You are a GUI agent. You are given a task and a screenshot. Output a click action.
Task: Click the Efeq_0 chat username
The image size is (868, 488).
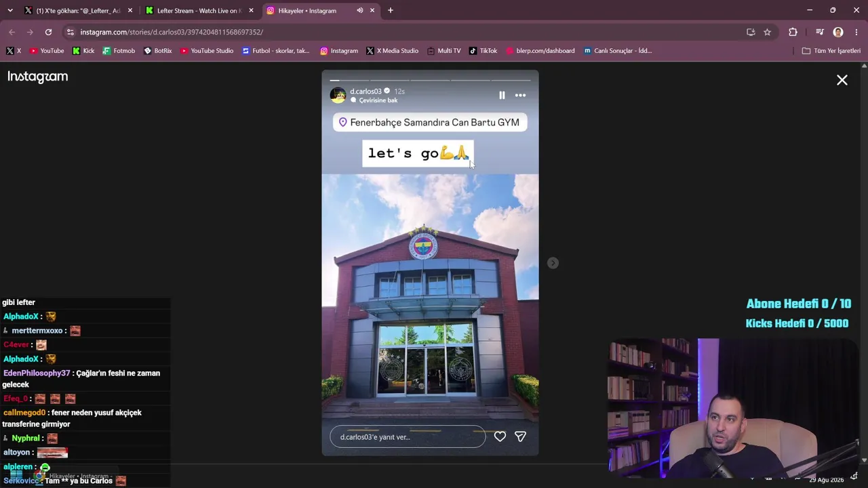tap(16, 399)
